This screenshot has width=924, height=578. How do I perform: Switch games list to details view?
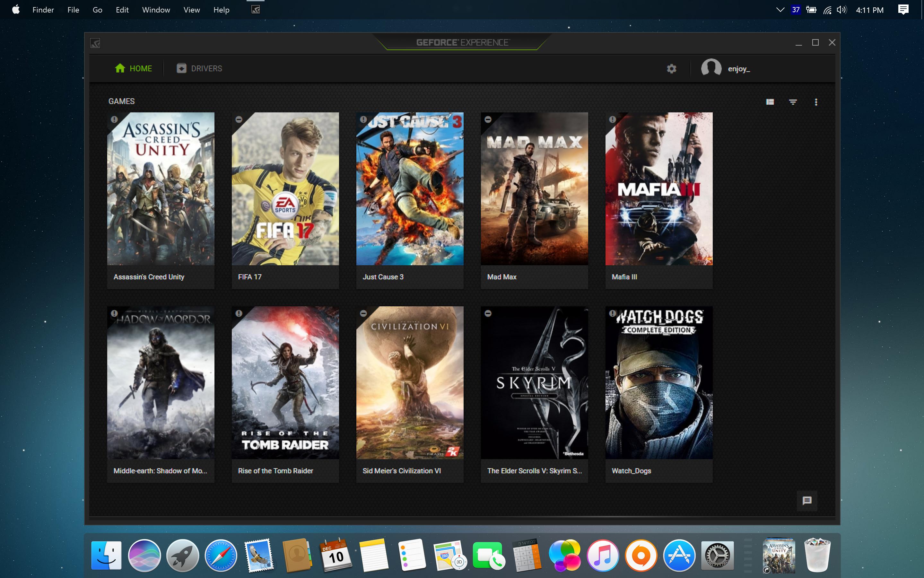point(770,102)
